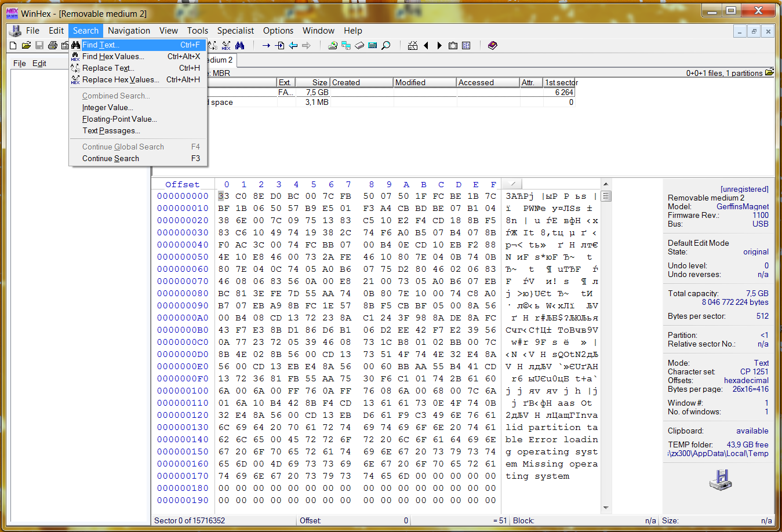
Task: Open the Options menu
Action: click(278, 31)
